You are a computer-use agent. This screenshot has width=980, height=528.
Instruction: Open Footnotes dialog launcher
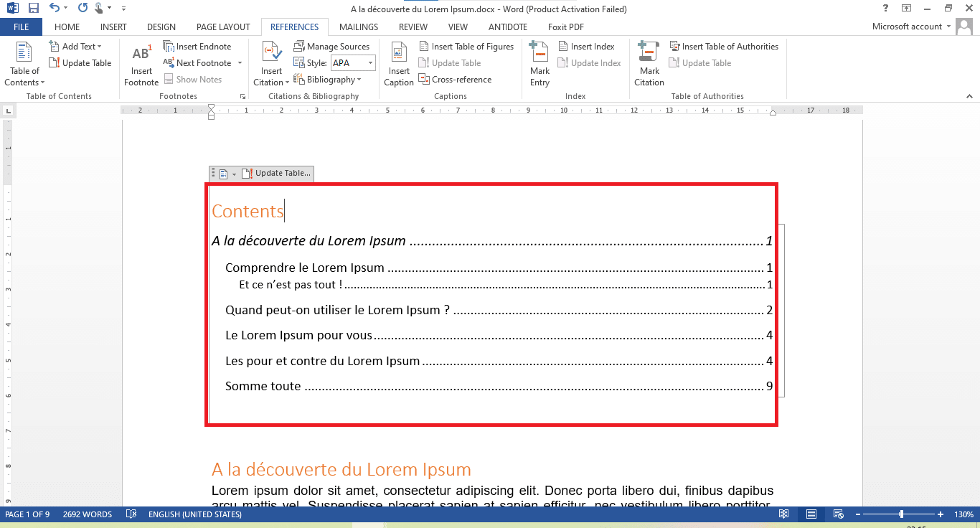tap(242, 96)
